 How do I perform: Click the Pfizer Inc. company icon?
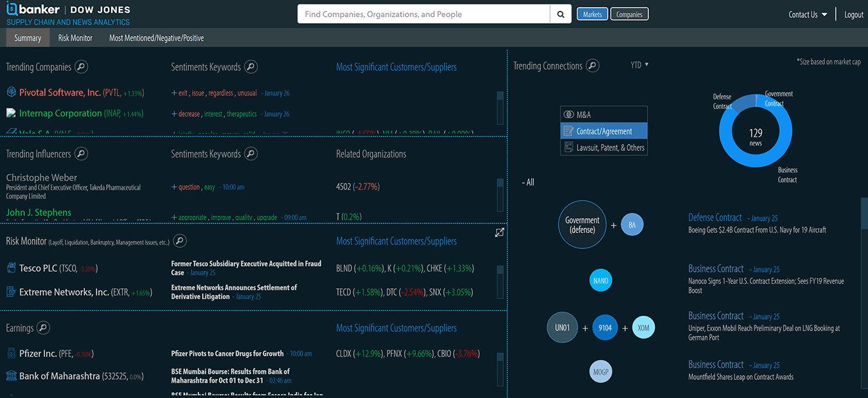(11, 353)
